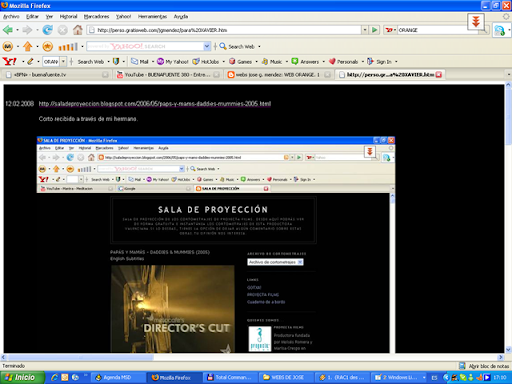The width and height of the screenshot is (512, 384).
Task: Switch to the YouTube BUENAFUENTE 380 tab
Action: tap(168, 75)
